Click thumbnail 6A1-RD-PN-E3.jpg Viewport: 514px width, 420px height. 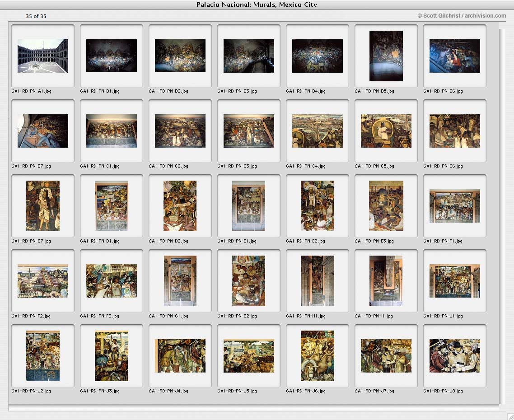(x=386, y=206)
